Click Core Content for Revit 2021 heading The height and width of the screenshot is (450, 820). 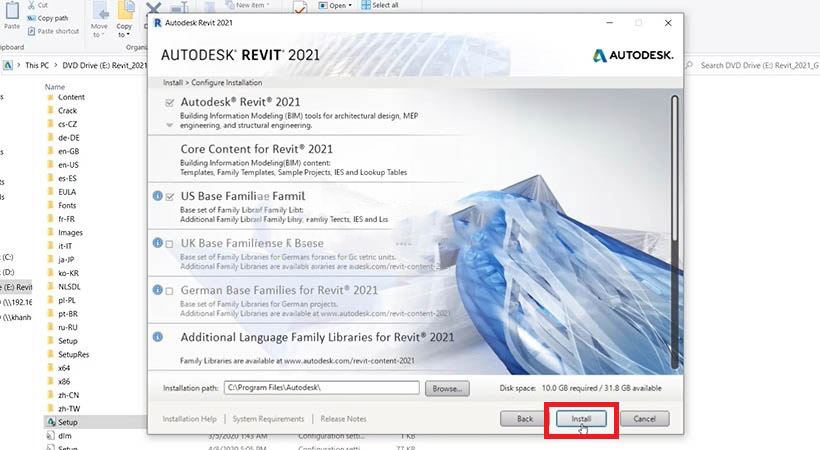257,149
